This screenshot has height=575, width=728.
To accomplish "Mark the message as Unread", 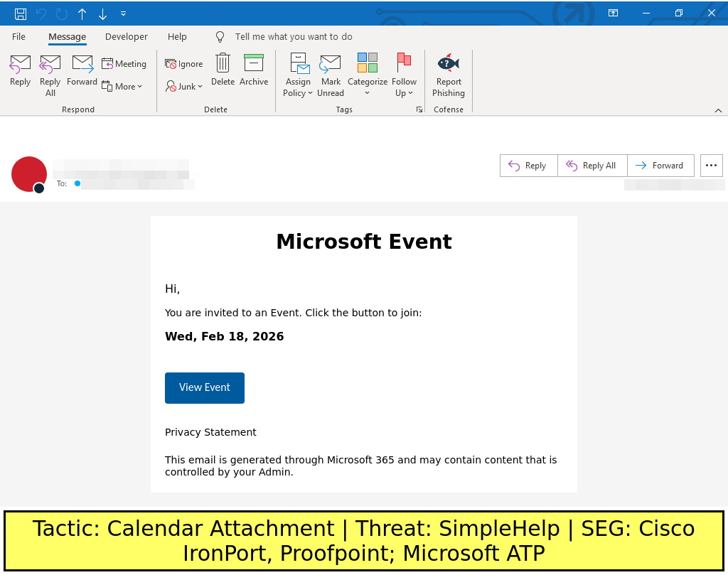I will click(331, 75).
